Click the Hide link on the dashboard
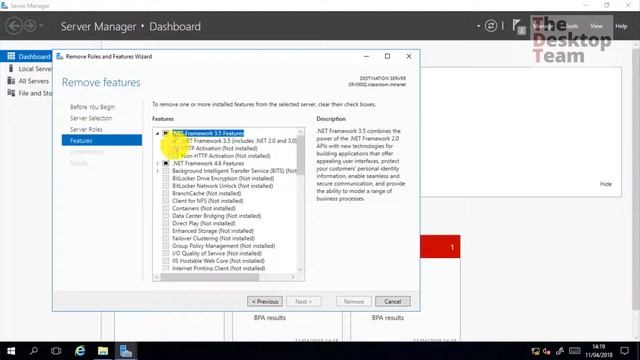This screenshot has width=640, height=360. (x=606, y=184)
